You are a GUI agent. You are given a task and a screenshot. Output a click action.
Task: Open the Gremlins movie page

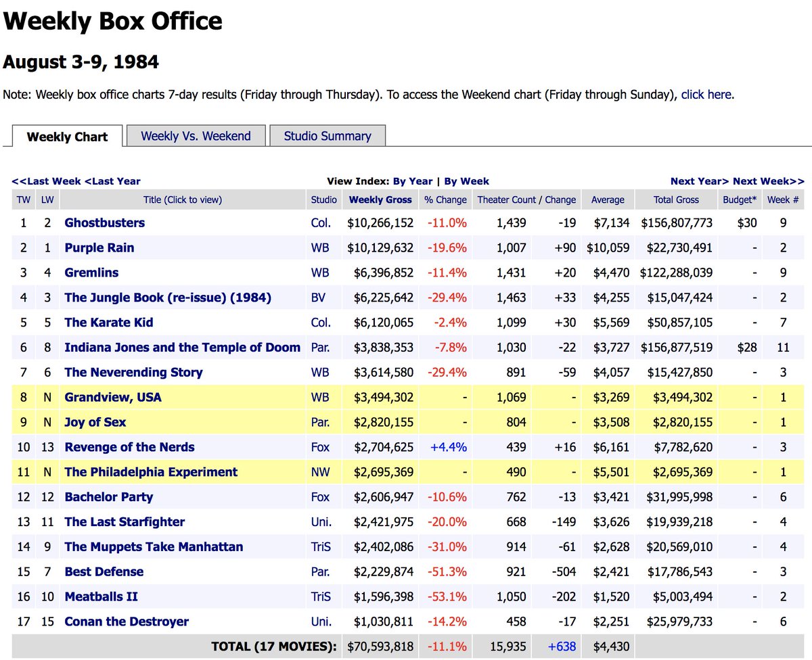pos(91,273)
